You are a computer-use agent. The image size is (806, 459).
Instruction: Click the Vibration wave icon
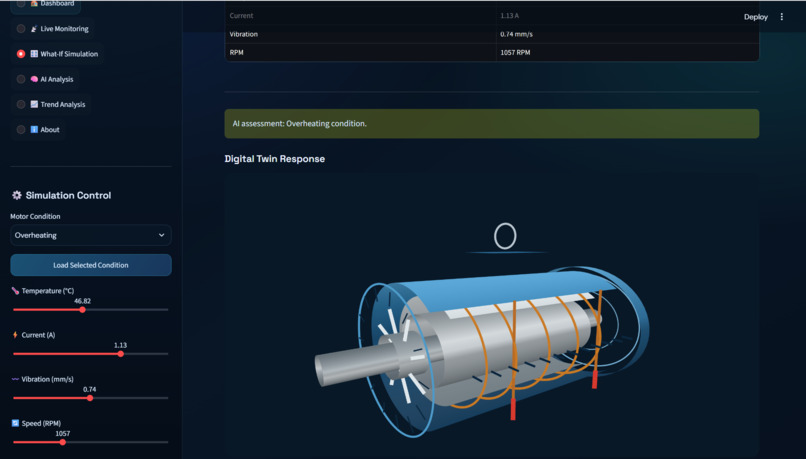click(15, 379)
